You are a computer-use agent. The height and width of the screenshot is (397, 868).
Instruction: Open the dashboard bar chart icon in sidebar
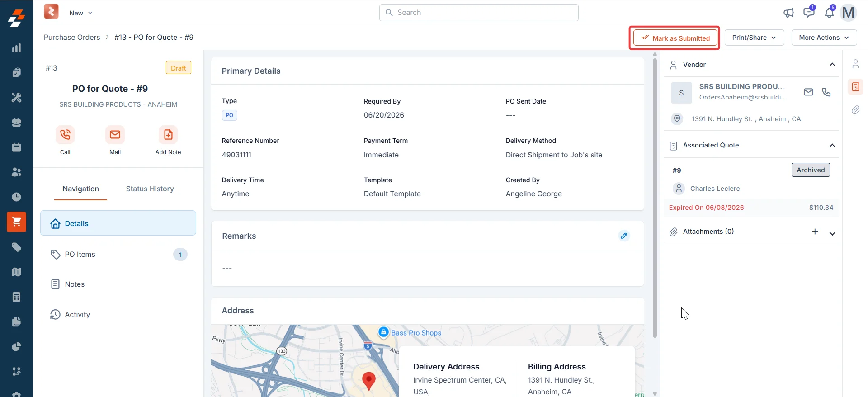point(16,48)
